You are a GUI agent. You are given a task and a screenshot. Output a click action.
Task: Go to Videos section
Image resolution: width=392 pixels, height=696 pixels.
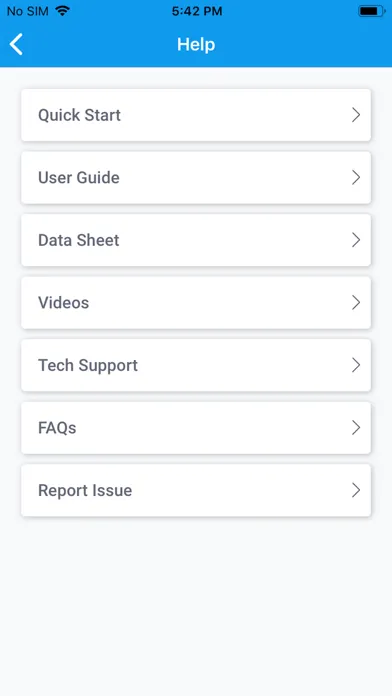coord(196,303)
